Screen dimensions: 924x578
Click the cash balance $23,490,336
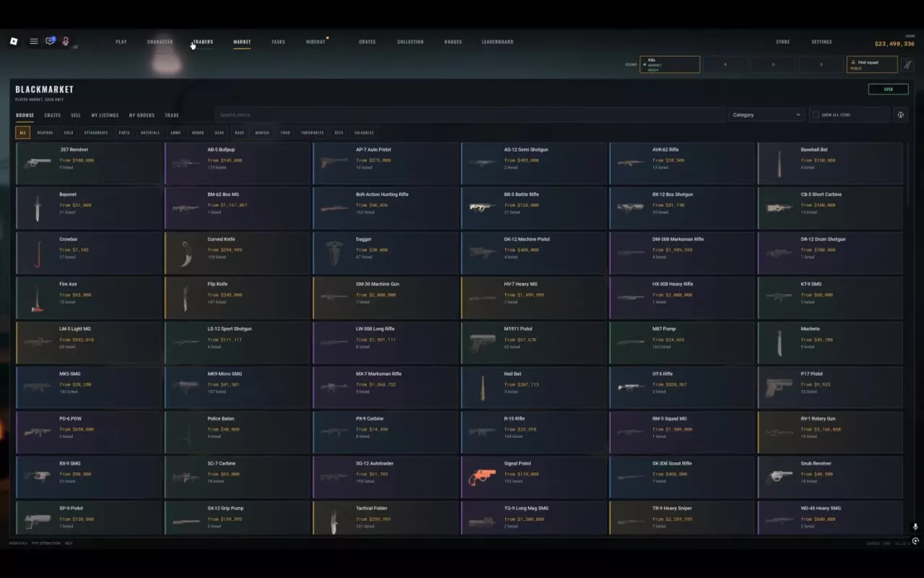(894, 44)
